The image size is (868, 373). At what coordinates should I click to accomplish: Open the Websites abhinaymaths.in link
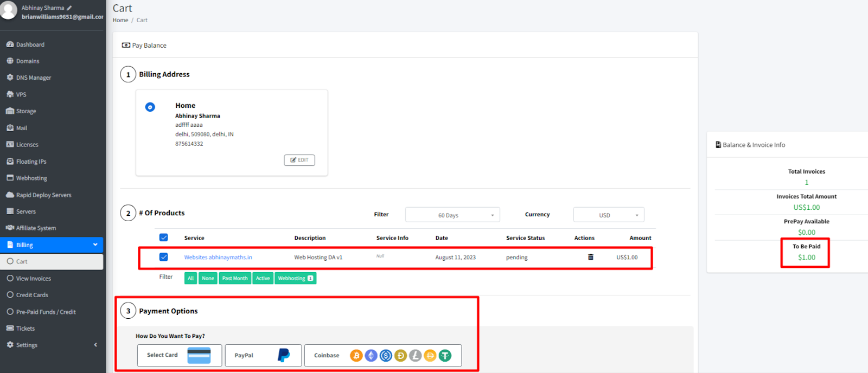click(x=218, y=258)
